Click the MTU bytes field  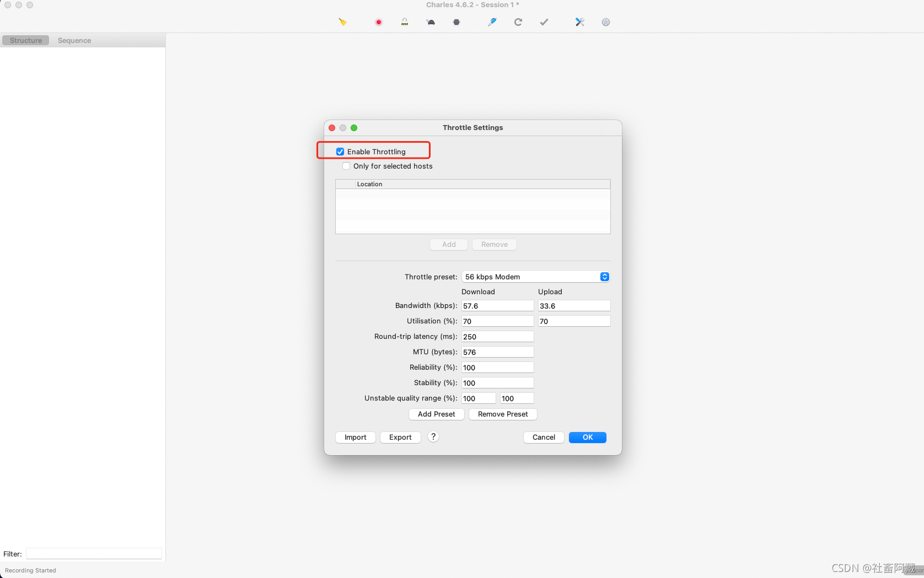498,352
